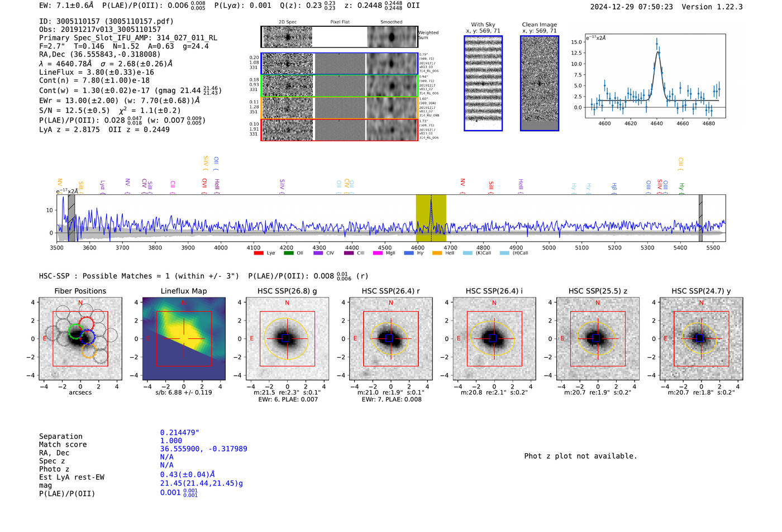This screenshot has height=532, width=782.
Task: Open the orange-bordered fiber spectrum row
Action: pyautogui.click(x=339, y=108)
